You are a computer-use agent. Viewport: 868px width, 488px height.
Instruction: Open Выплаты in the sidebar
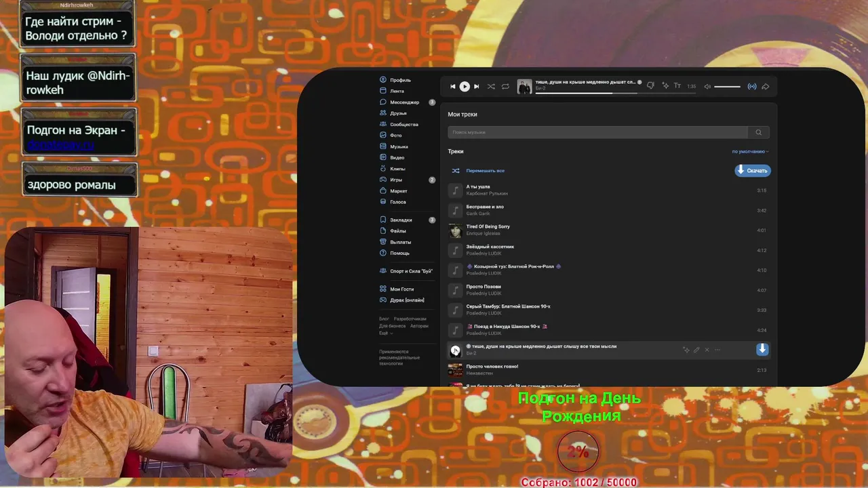coord(395,242)
